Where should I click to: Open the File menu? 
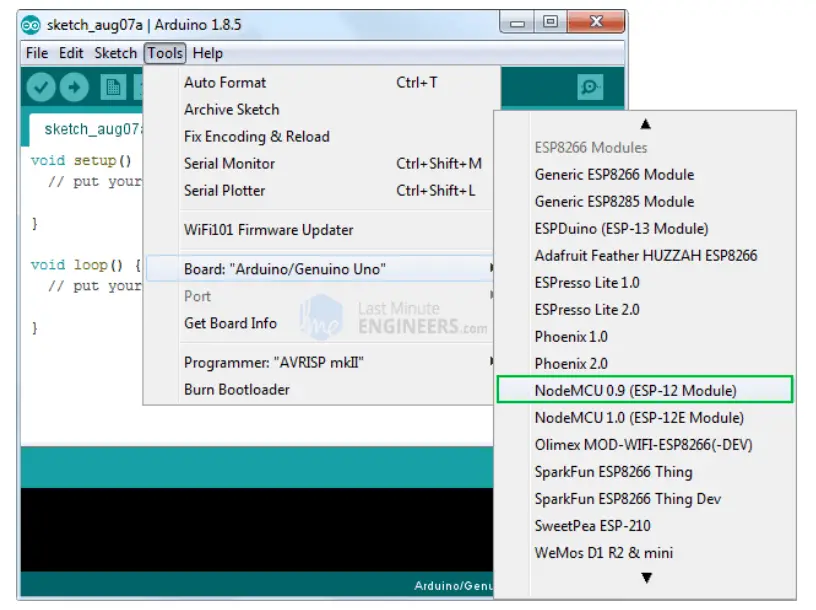click(36, 53)
